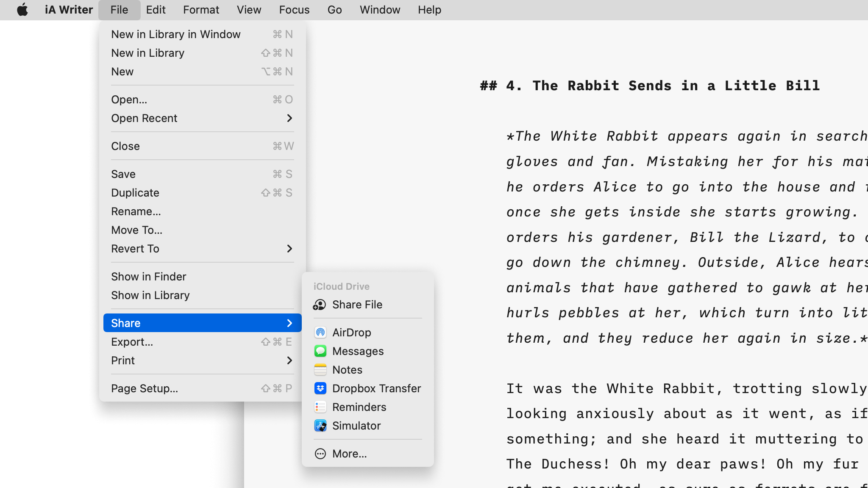
Task: Click the Reminders app icon
Action: 320,407
